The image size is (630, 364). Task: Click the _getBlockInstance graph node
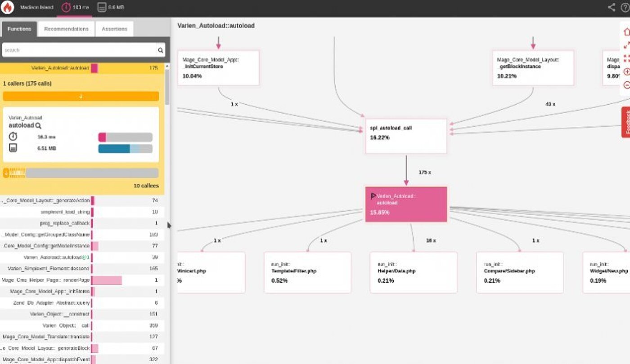(x=533, y=68)
